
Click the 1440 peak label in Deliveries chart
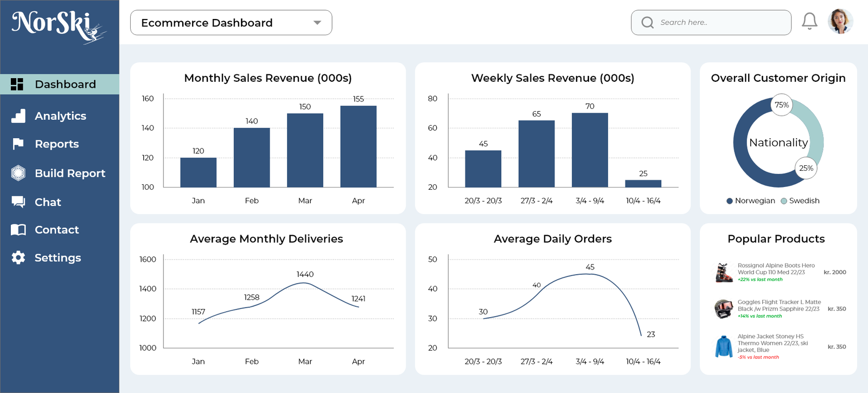[305, 274]
